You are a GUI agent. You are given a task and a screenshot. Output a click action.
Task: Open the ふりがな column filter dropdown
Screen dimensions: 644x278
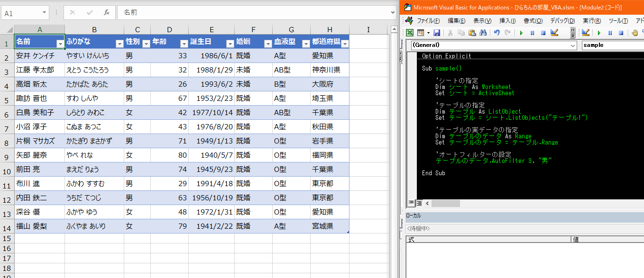click(x=119, y=44)
